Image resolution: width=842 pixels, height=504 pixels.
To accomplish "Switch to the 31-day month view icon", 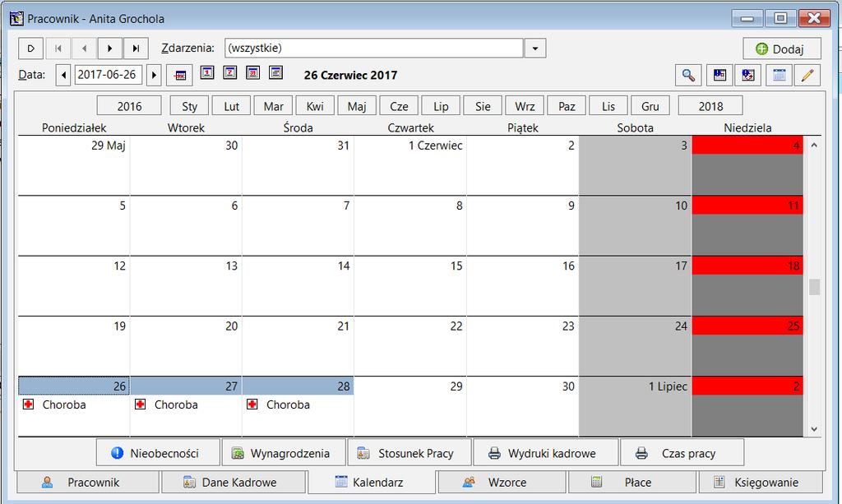I will click(253, 72).
